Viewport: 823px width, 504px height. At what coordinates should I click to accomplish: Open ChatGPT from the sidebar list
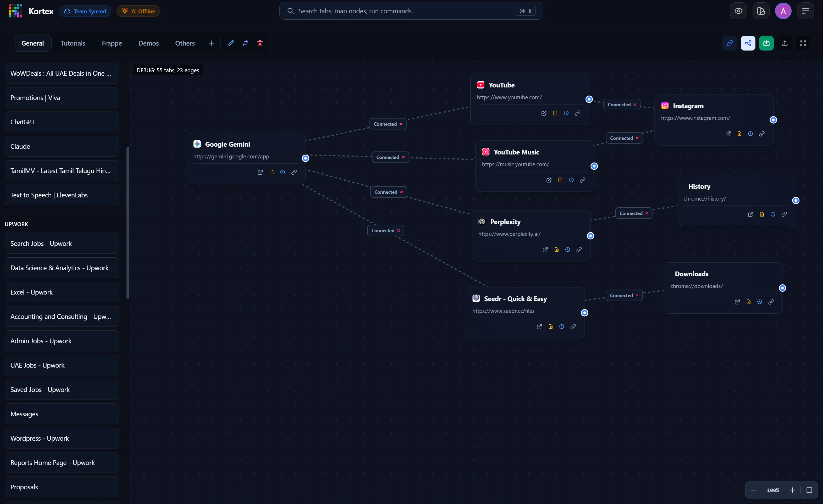pyautogui.click(x=62, y=122)
